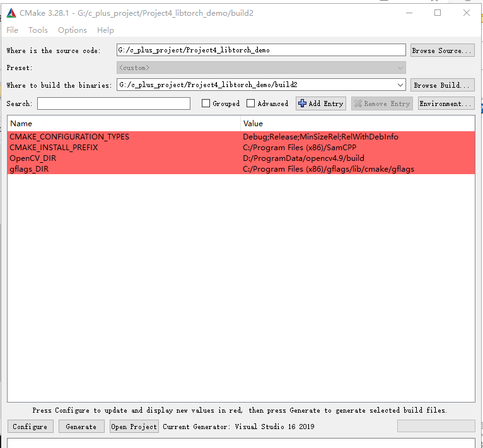The height and width of the screenshot is (448, 483).
Task: Click the Remove Entry button
Action: (x=381, y=103)
